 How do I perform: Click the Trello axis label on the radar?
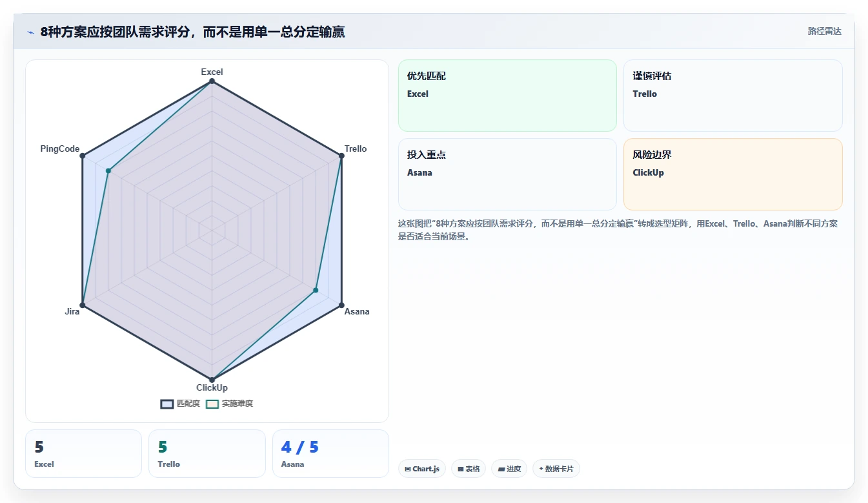click(356, 149)
